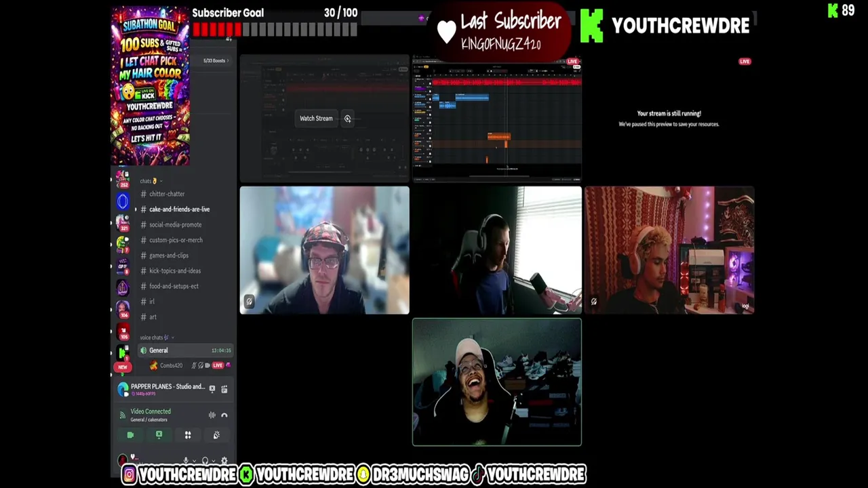Viewport: 868px width, 488px height.
Task: Toggle microphone mute in user panel
Action: pyautogui.click(x=185, y=460)
